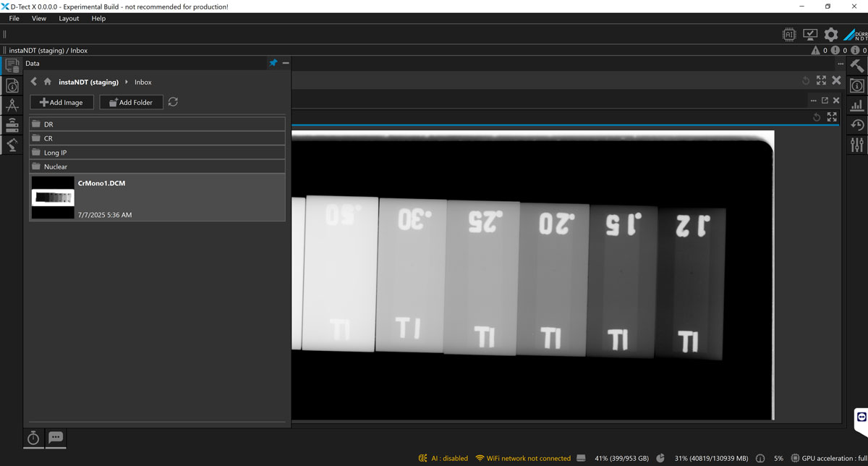The width and height of the screenshot is (868, 466).
Task: Click the monitor checkmark icon
Action: [x=810, y=35]
